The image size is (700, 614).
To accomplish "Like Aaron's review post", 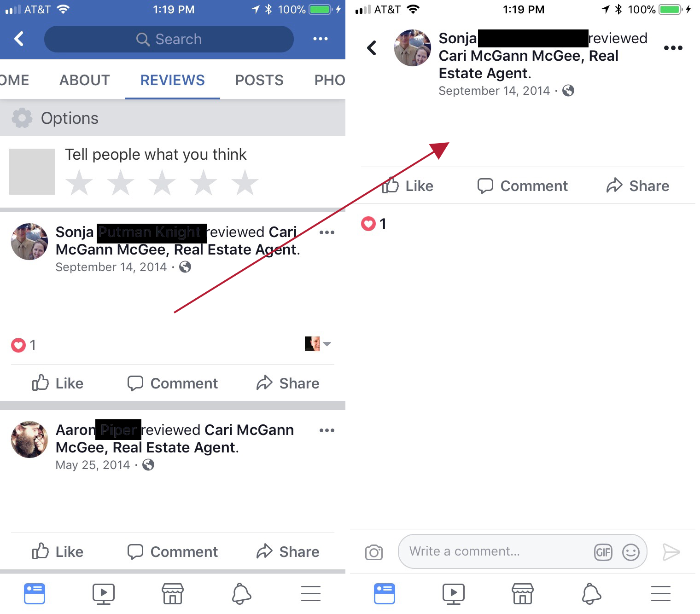I will coord(58,551).
